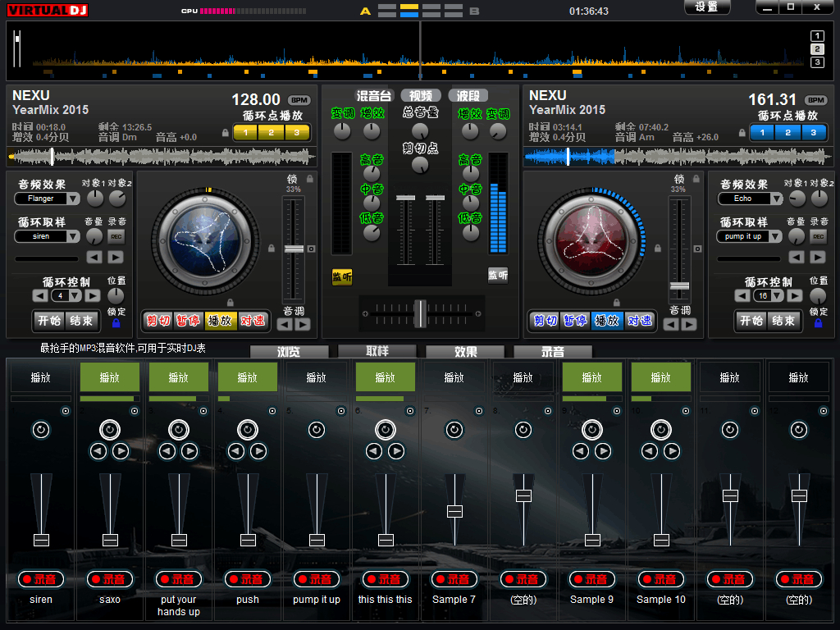Toggle the play button of sample slot siren
The width and height of the screenshot is (840, 630).
point(41,377)
